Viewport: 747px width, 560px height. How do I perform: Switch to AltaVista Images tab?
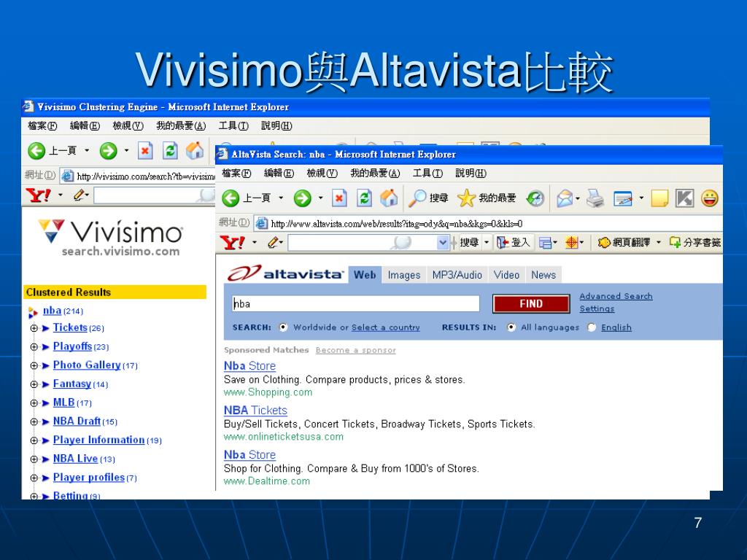pyautogui.click(x=404, y=275)
